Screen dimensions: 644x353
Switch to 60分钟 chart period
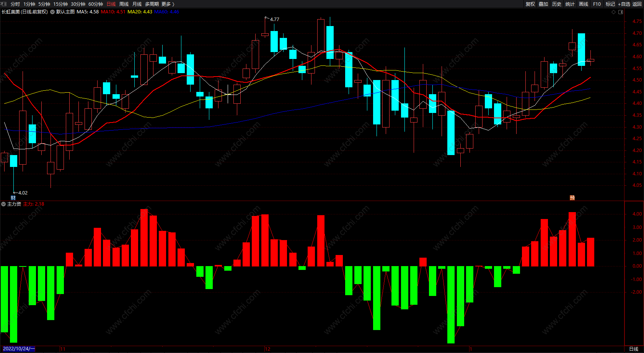[x=96, y=4]
